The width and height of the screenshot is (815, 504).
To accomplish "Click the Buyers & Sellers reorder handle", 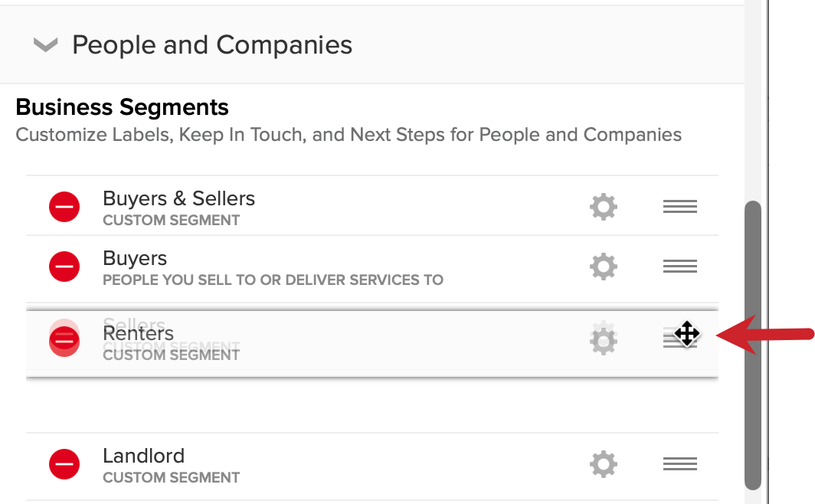I will [x=679, y=207].
